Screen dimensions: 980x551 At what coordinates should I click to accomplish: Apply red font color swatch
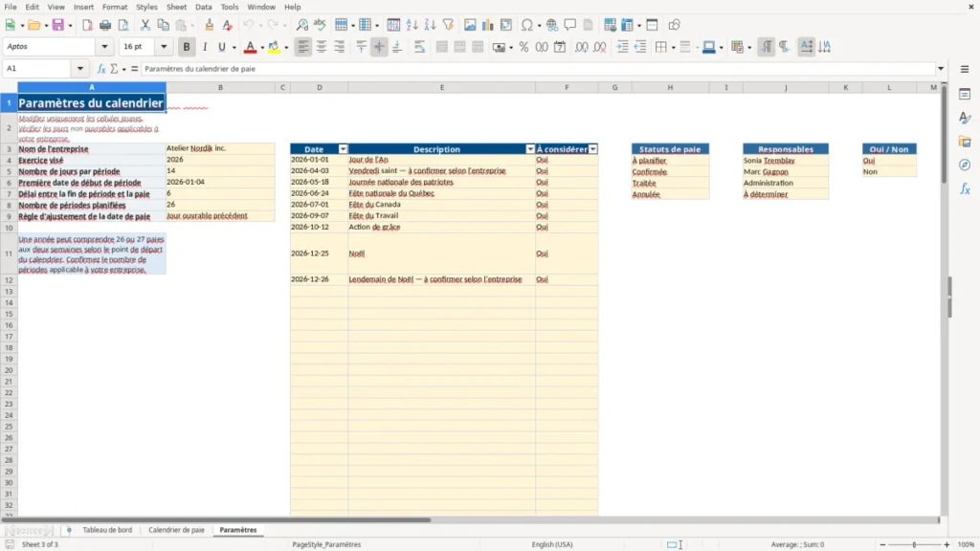pos(250,47)
